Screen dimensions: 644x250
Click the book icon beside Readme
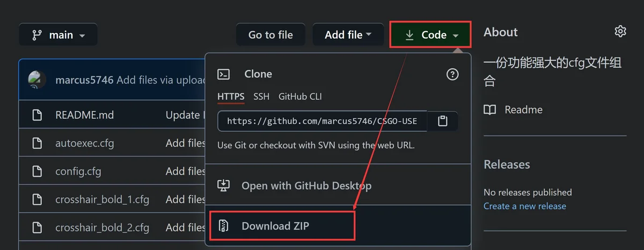point(489,110)
